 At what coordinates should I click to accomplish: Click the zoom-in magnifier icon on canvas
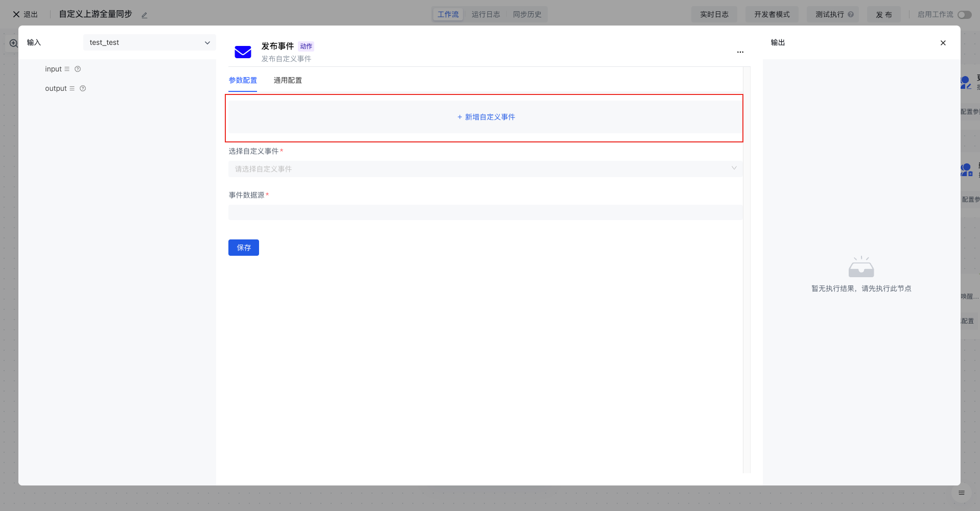point(14,43)
